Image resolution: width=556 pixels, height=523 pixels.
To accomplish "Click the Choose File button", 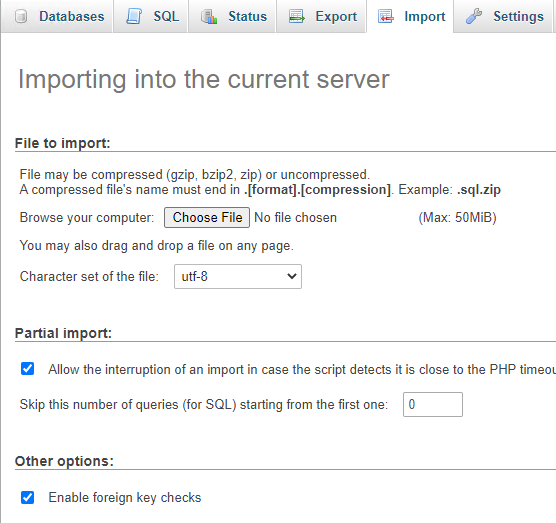I will click(207, 217).
